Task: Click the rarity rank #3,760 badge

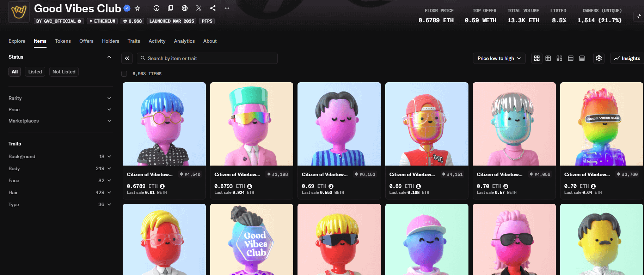Action: (x=627, y=174)
